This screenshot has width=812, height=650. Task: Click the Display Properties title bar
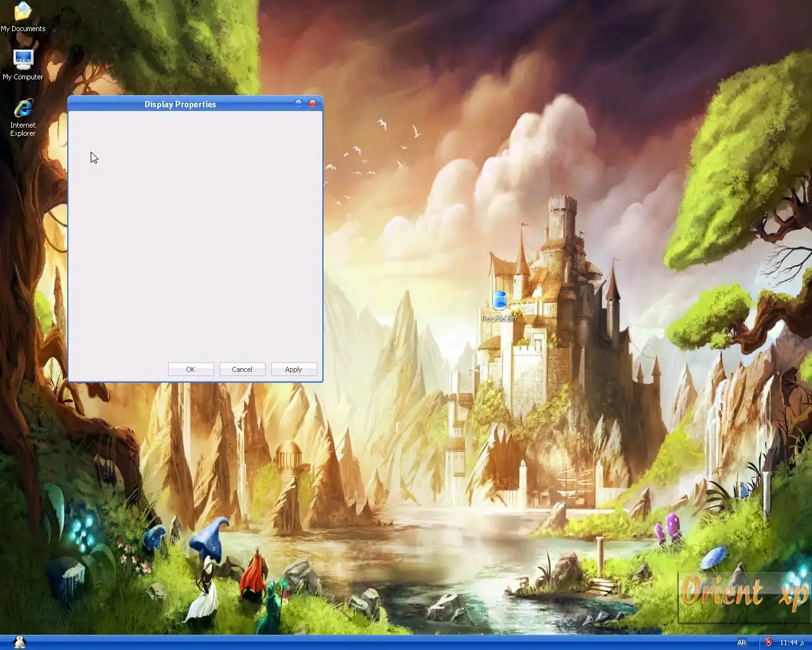coord(180,104)
